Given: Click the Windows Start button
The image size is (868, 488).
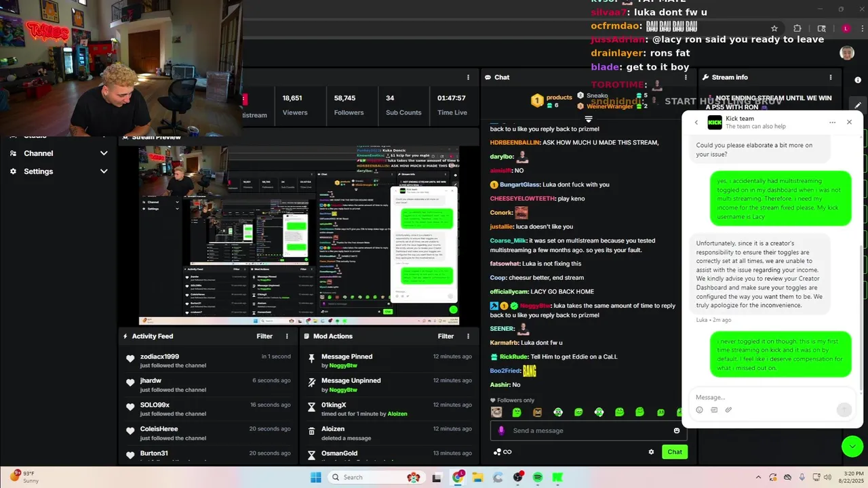Looking at the screenshot, I should pyautogui.click(x=316, y=477).
